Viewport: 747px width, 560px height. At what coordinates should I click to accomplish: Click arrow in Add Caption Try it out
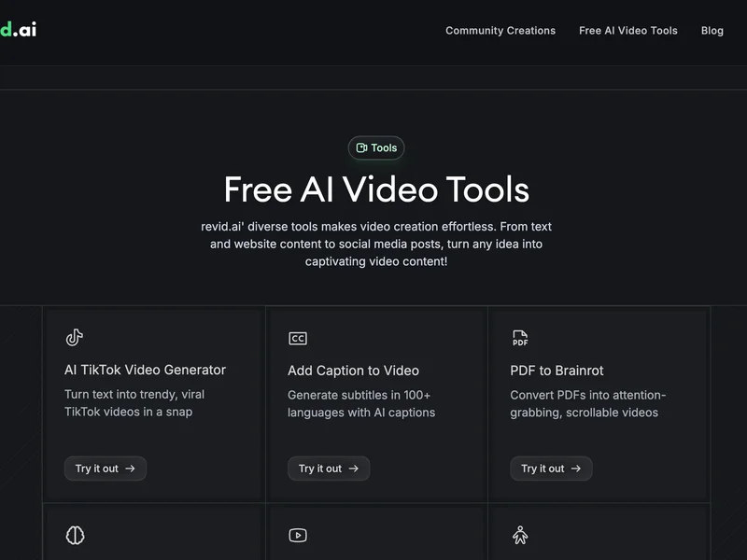click(x=354, y=469)
